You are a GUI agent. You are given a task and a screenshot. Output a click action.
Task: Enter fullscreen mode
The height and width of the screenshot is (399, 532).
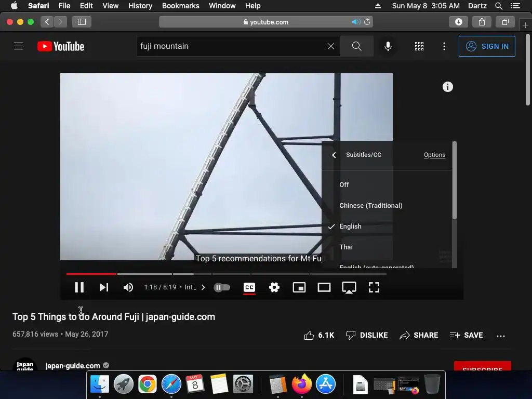(x=374, y=287)
